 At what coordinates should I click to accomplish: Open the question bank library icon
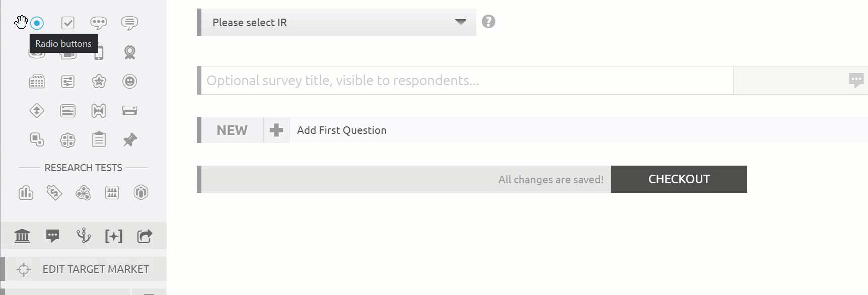point(22,236)
